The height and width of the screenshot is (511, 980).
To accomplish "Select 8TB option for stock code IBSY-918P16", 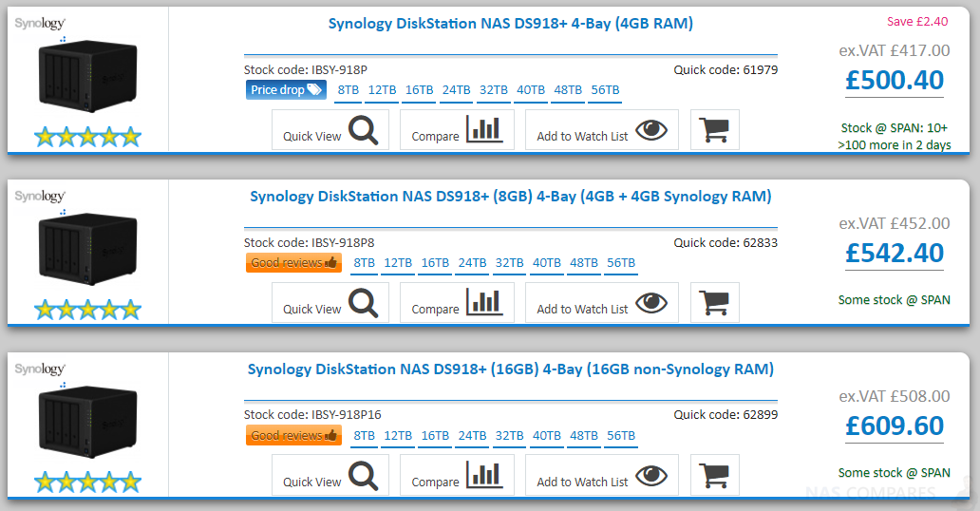I will pos(365,435).
